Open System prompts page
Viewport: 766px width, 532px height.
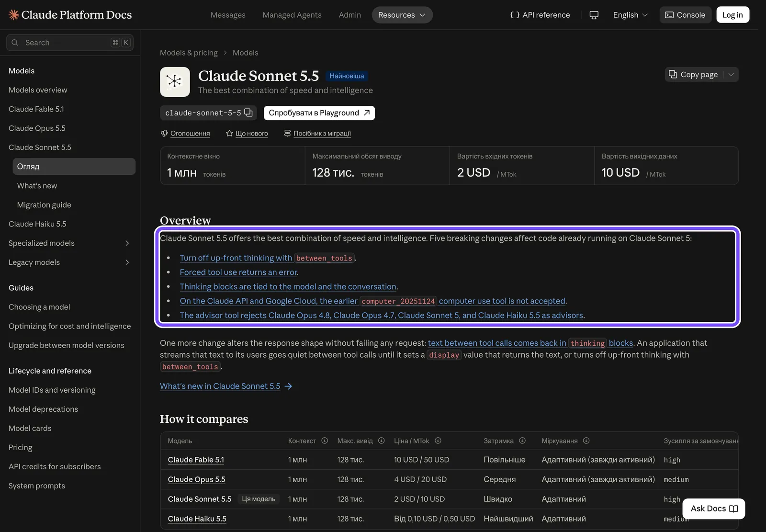[37, 486]
